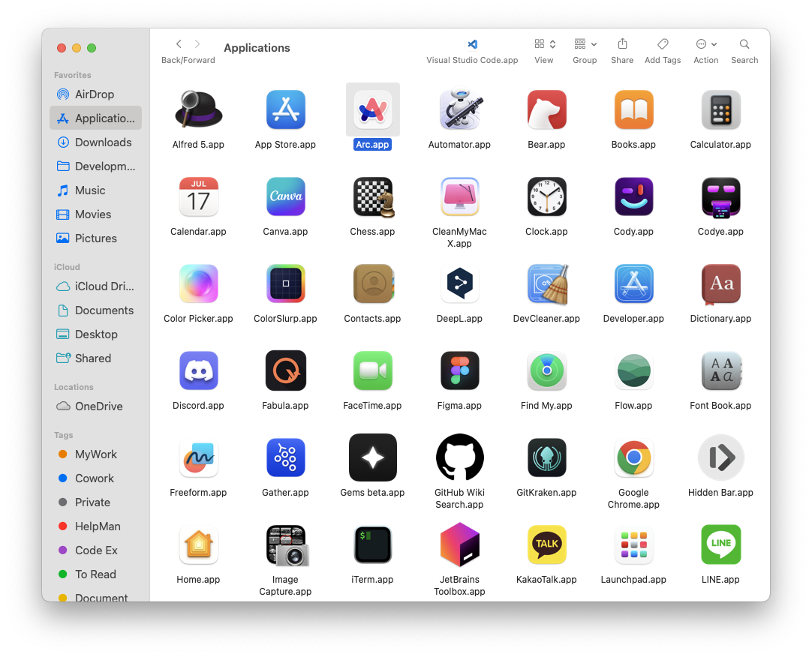Filter by the gray Private tag

(96, 502)
